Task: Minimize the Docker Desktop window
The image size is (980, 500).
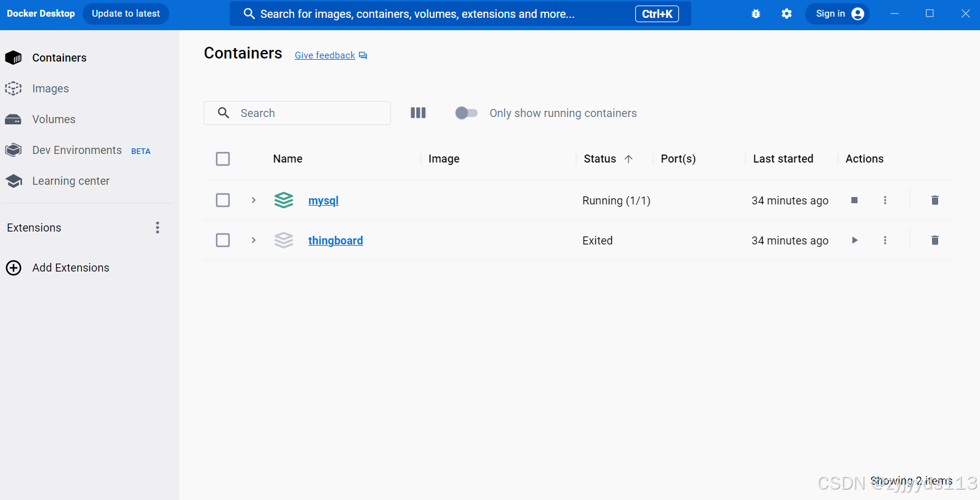Action: (x=894, y=14)
